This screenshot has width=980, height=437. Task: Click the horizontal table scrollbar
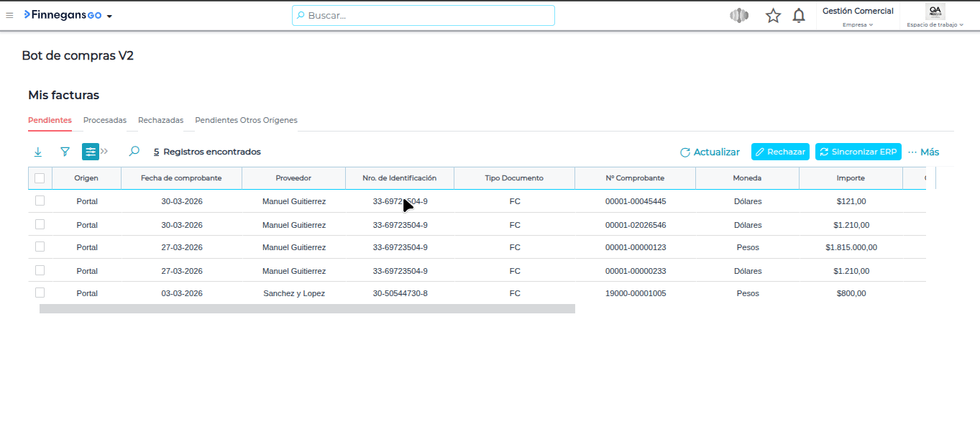[x=307, y=308]
